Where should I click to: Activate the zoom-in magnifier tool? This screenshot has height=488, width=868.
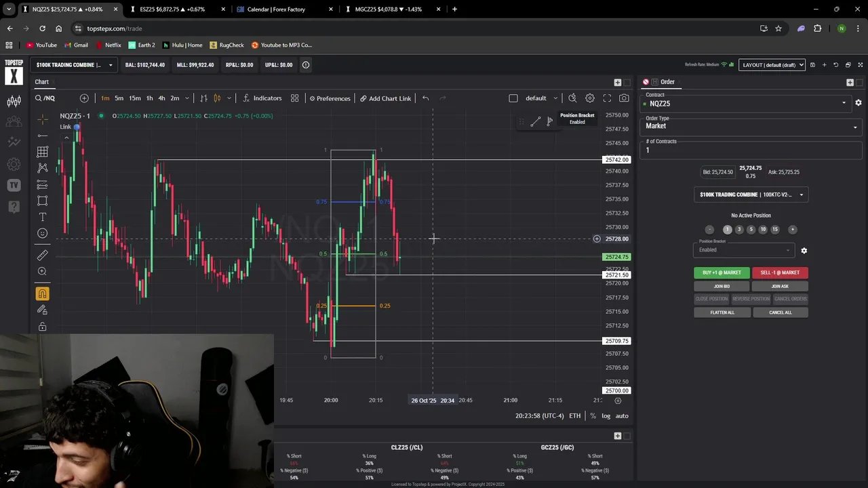43,271
